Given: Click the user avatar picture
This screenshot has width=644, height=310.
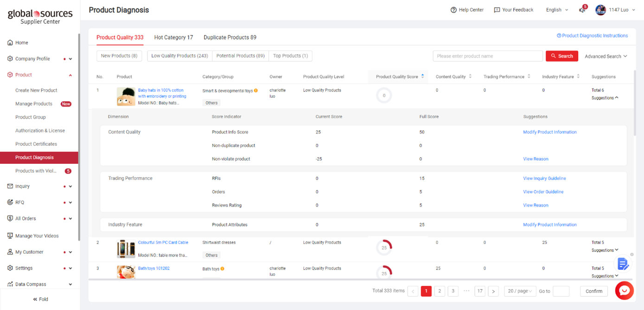Looking at the screenshot, I should click(600, 10).
